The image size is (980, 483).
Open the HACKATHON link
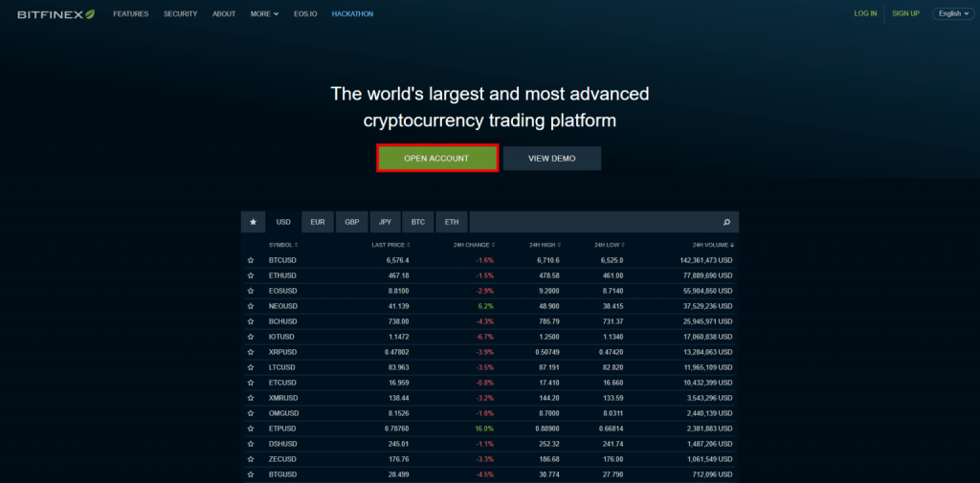[352, 13]
